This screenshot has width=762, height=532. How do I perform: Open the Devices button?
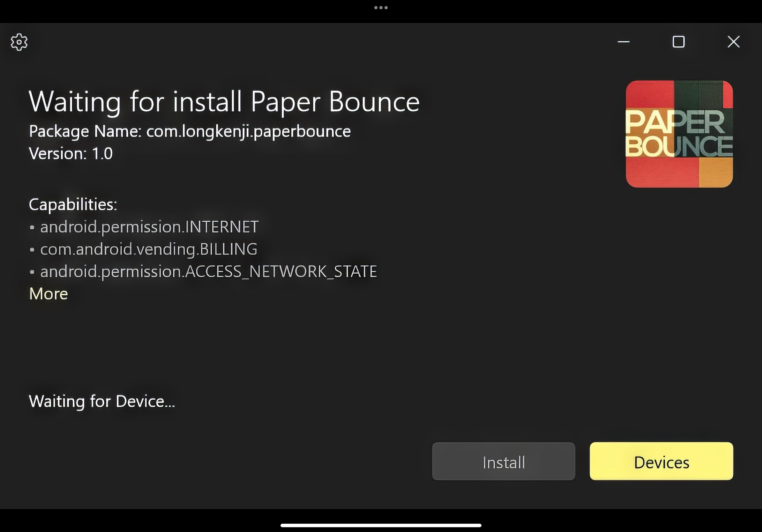[x=661, y=461]
